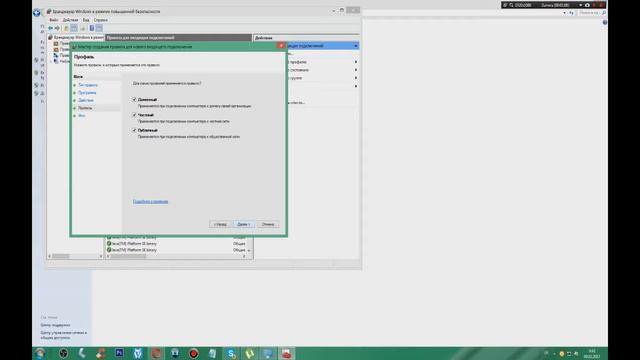Click the taskbar clock
This screenshot has height=360, width=640.
pyautogui.click(x=592, y=353)
